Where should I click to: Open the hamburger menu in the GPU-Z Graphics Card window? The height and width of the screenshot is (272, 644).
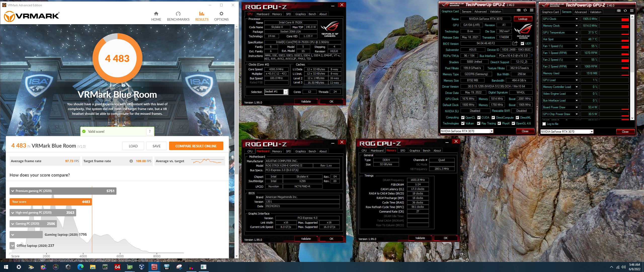tap(532, 10)
